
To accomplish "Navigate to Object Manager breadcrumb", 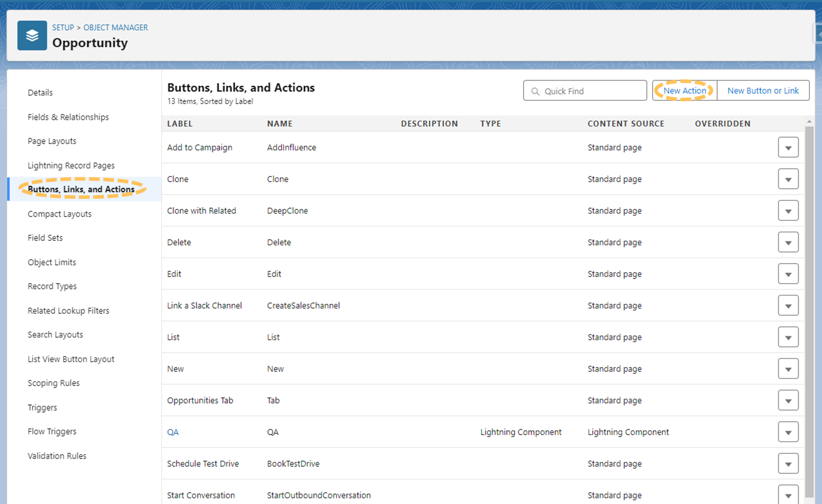I will tap(115, 27).
